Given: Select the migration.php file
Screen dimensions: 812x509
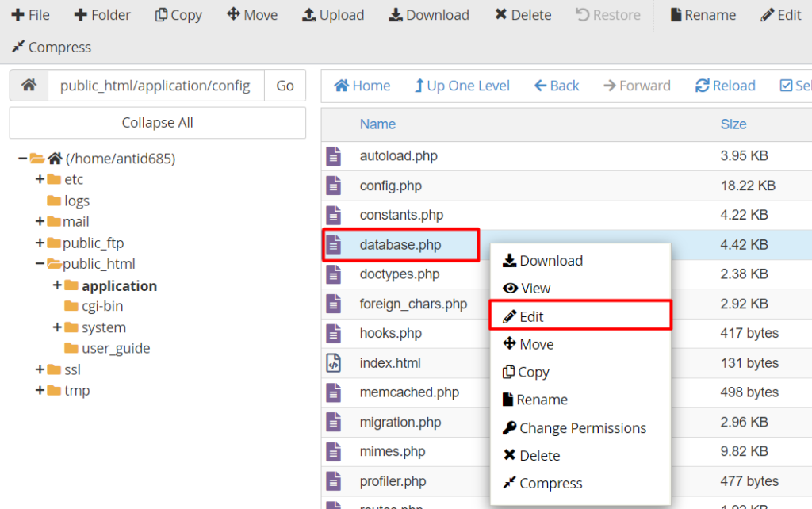Looking at the screenshot, I should (400, 423).
